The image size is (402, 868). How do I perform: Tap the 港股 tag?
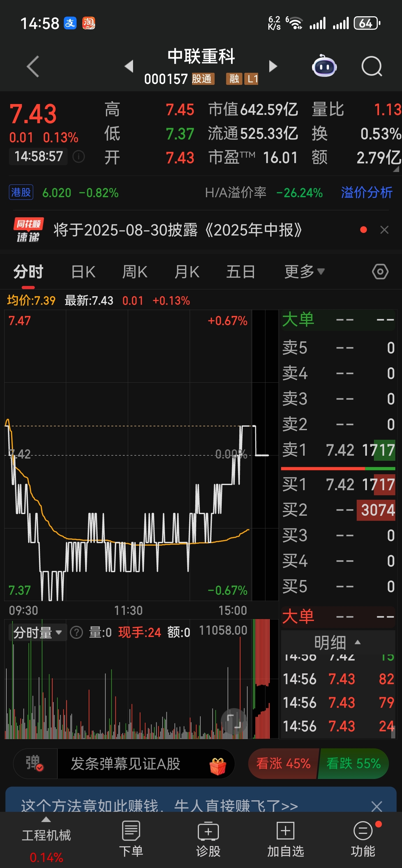tap(21, 192)
